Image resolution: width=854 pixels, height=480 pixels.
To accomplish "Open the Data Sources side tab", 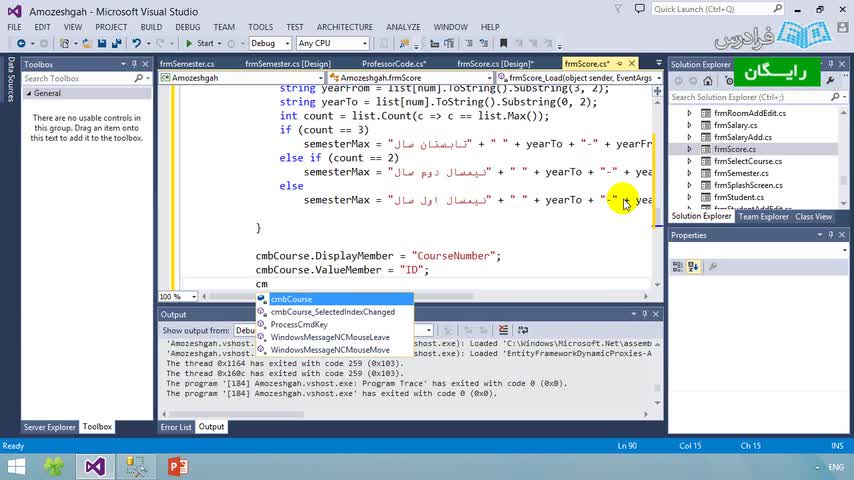I will (x=11, y=80).
